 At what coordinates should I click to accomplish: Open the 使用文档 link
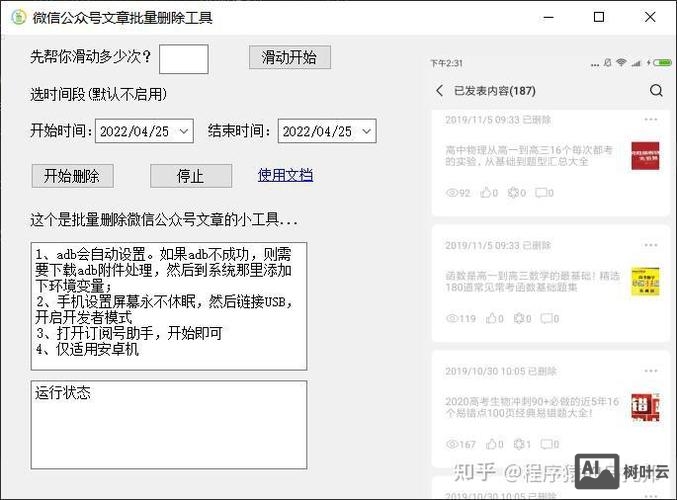pos(285,175)
